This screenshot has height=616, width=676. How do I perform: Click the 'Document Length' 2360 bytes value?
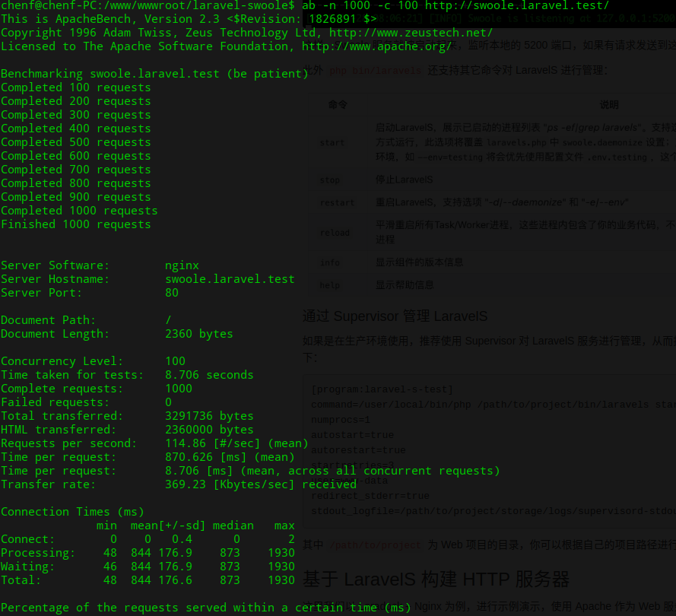pyautogui.click(x=198, y=334)
